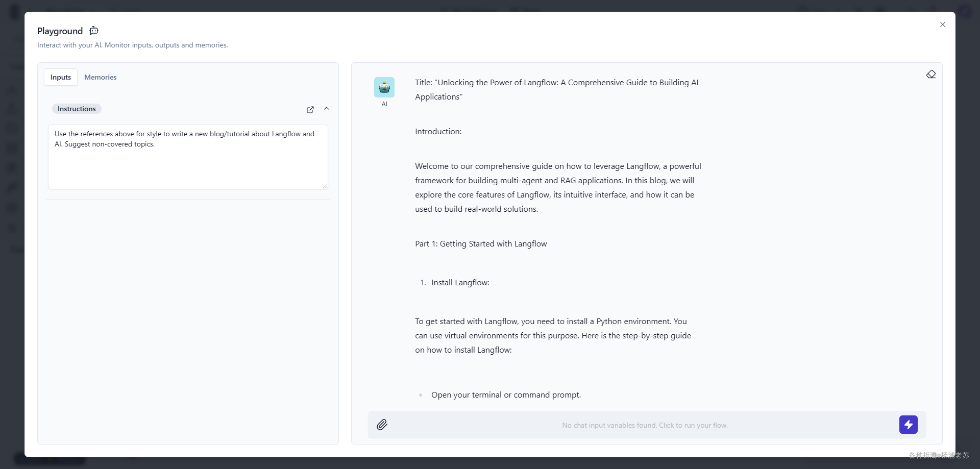Collapse the Instructions section chevron
The height and width of the screenshot is (469, 980).
click(327, 109)
